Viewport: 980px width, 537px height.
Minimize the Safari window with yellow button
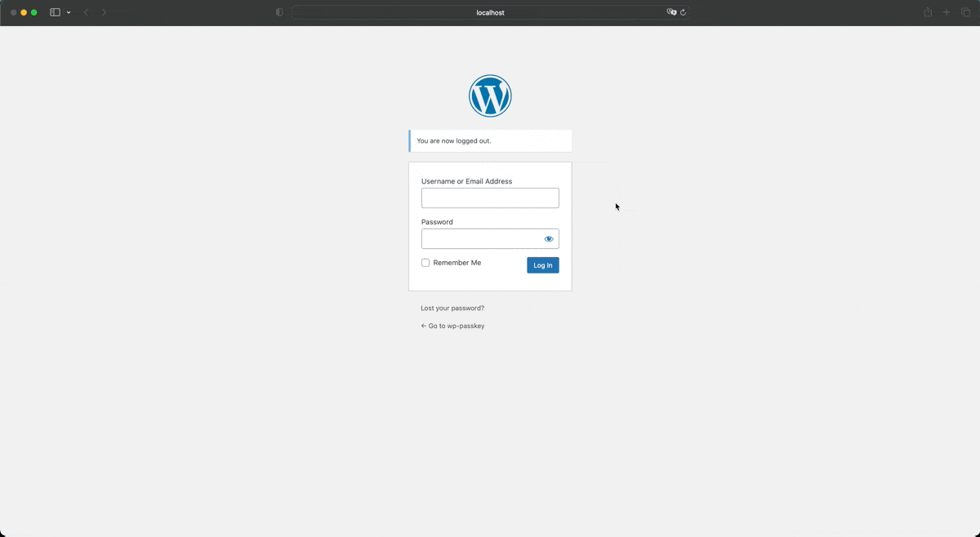pyautogui.click(x=24, y=12)
